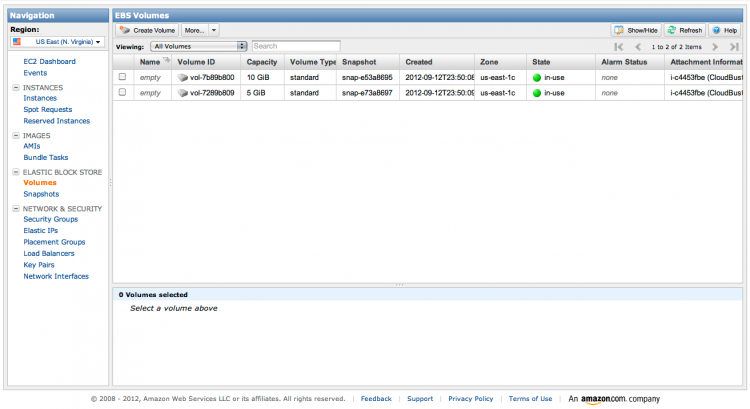Sort by Alarm Status column header
The width and height of the screenshot is (750, 409).
point(624,62)
